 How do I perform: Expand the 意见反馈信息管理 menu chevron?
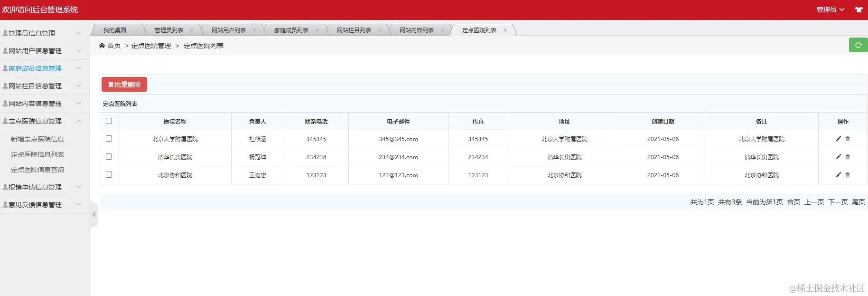[x=79, y=204]
